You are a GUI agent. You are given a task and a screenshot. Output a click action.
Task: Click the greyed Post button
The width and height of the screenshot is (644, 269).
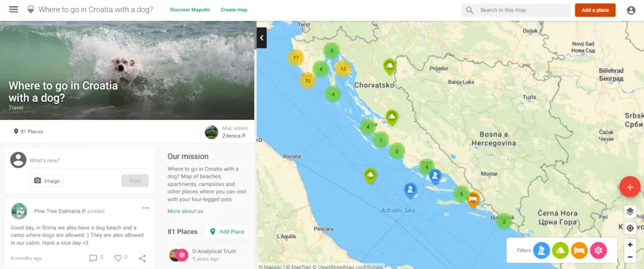[x=135, y=181]
